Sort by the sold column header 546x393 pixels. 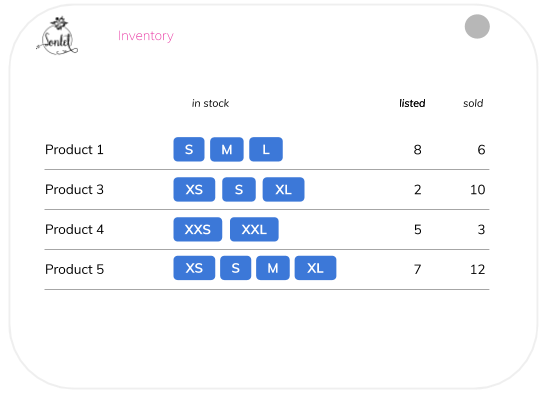(x=473, y=103)
